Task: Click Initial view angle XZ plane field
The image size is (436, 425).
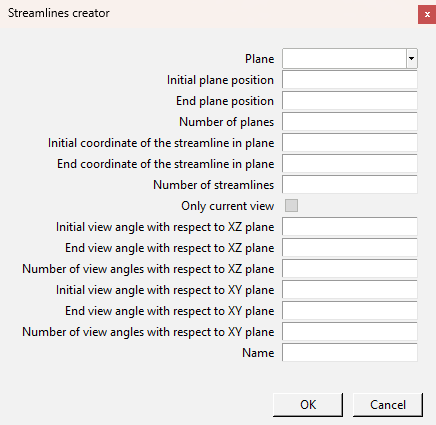Action: pos(350,227)
